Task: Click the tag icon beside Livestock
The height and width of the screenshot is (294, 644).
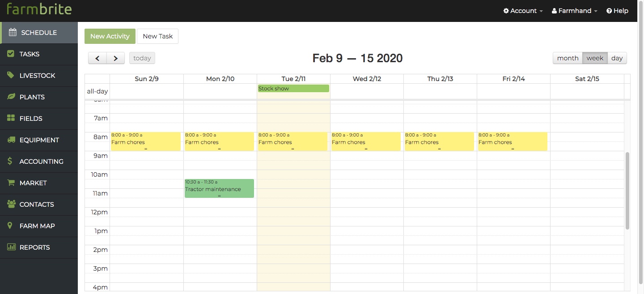Action: [11, 76]
